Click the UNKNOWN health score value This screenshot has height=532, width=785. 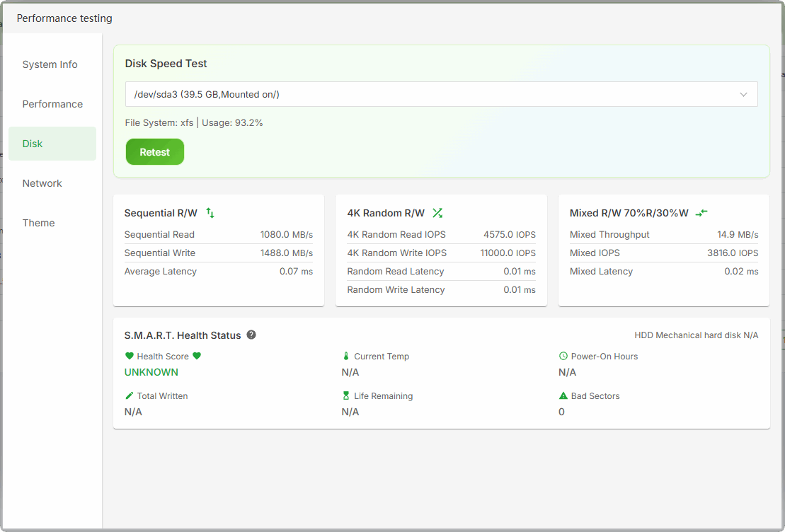tap(151, 372)
